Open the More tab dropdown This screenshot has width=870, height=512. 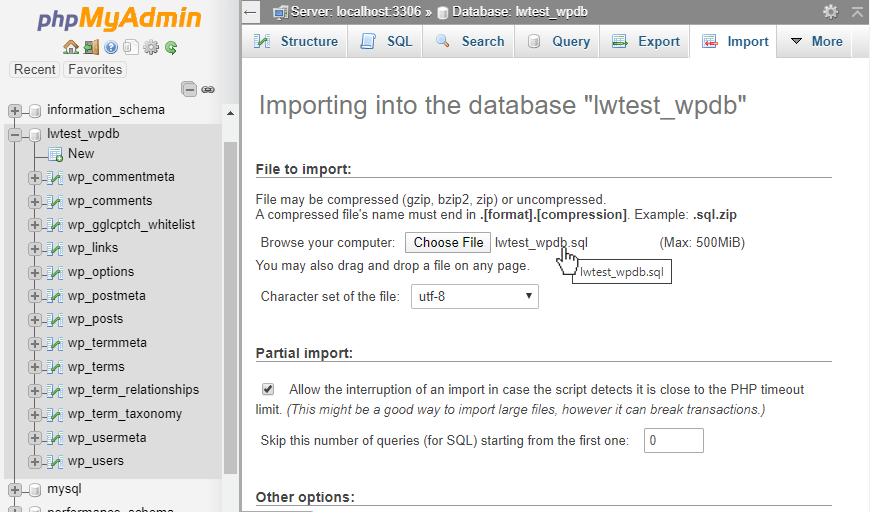816,42
